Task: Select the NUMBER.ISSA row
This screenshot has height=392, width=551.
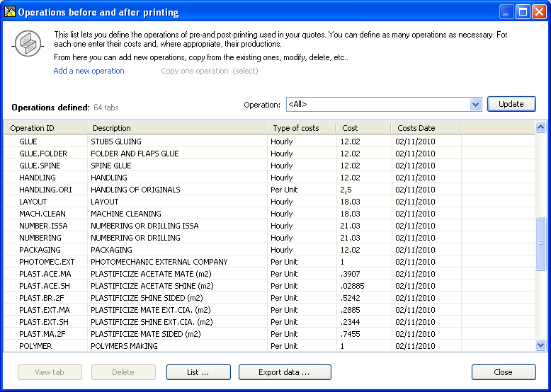Action: tap(270, 226)
